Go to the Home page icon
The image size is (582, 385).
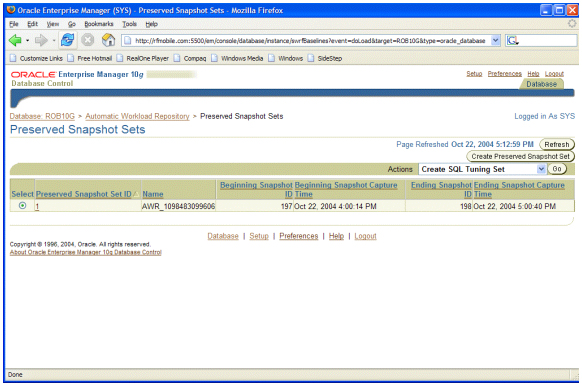108,40
